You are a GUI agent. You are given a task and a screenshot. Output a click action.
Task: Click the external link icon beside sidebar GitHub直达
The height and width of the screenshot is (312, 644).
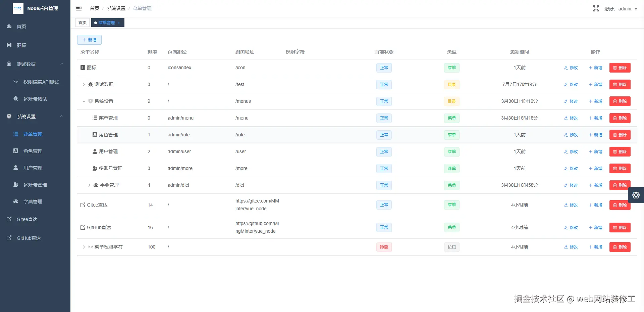(9, 238)
